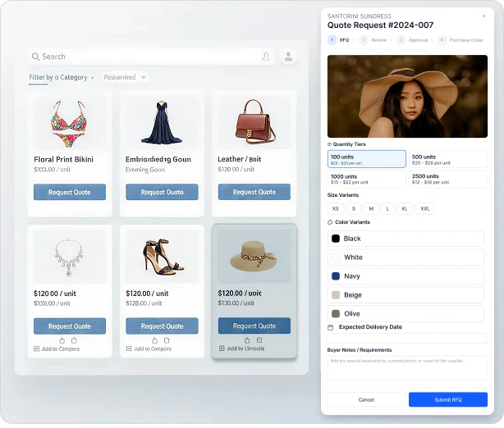Select the 500 units quantity tier
504x428 pixels.
coord(447,158)
